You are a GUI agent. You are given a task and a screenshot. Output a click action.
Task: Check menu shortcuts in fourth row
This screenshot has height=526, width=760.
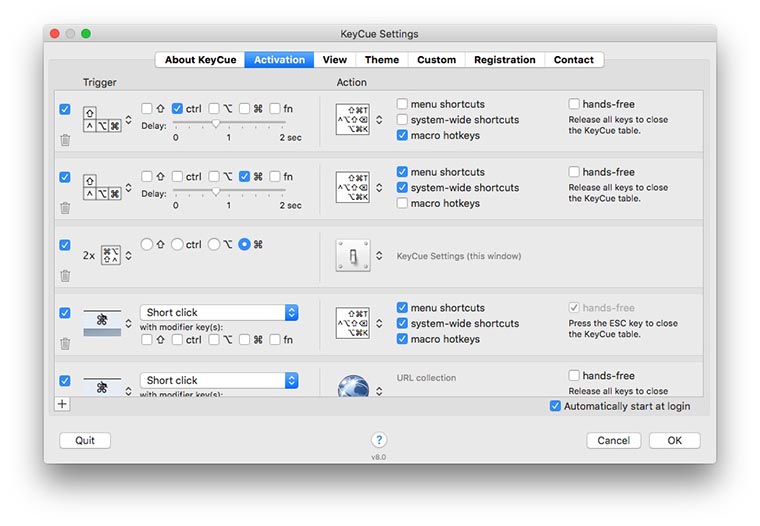(x=402, y=307)
